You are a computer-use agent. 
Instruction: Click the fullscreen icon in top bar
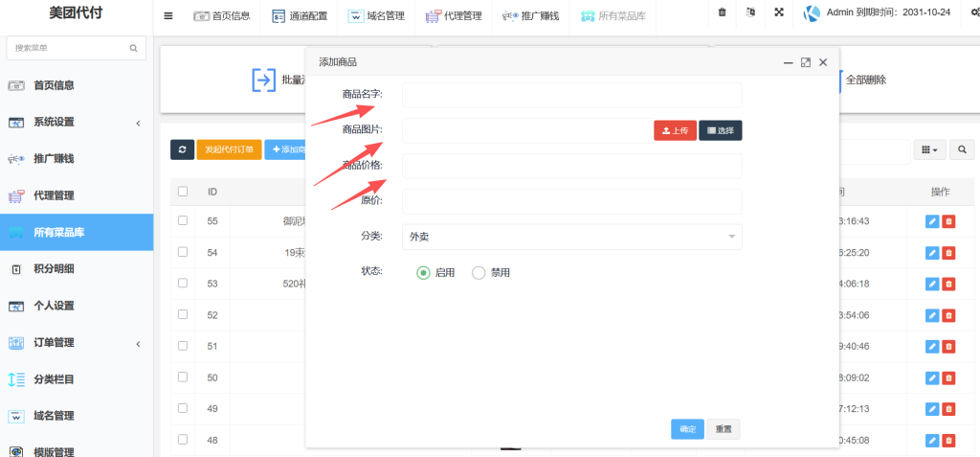[x=779, y=12]
